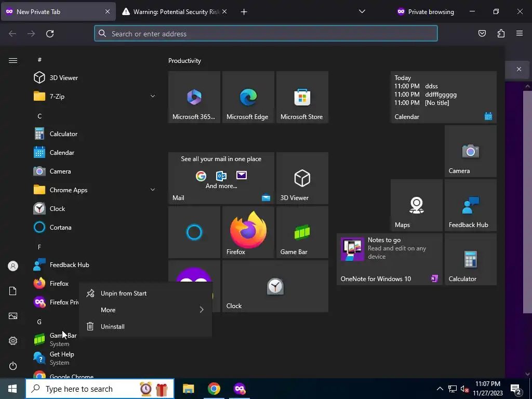This screenshot has width=532, height=399.
Task: Launch the Firefox tile
Action: [x=248, y=232]
